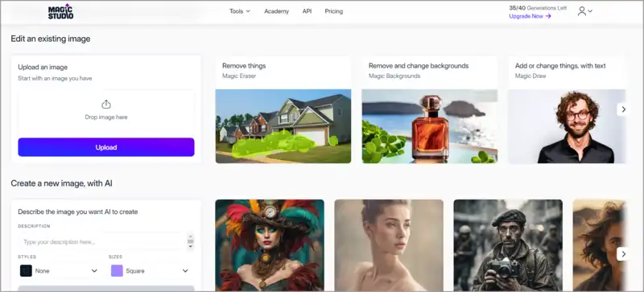Select the curly-haired man with glasses thumbnail
Screen dimensions: 644x292
pyautogui.click(x=568, y=126)
